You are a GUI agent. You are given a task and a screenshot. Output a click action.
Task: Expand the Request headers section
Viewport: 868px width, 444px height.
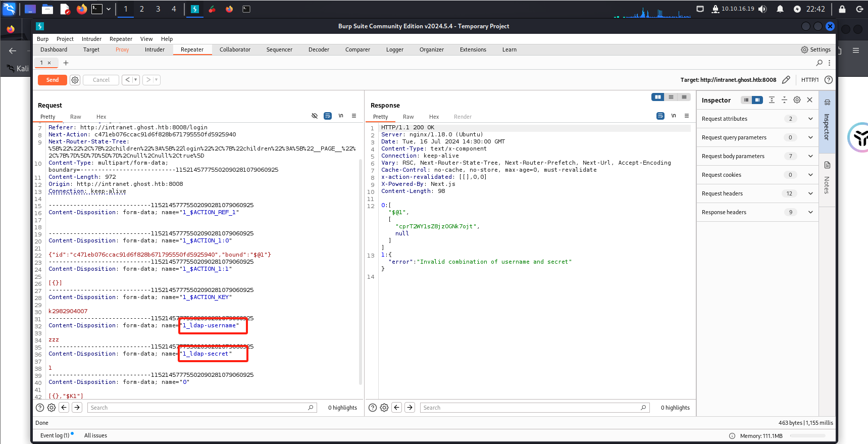coord(810,193)
